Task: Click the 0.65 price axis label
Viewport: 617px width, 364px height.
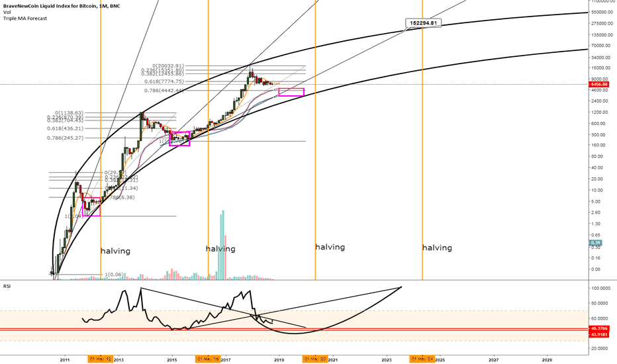Action: click(x=597, y=235)
